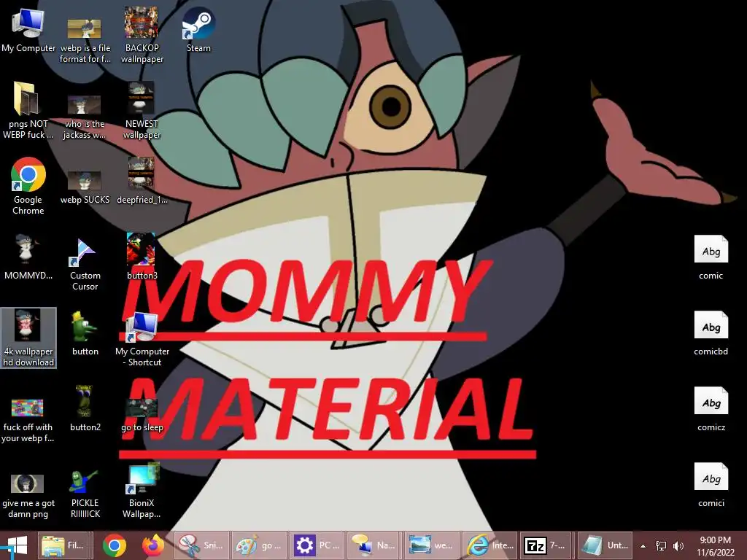Open the My Computer desktop icon
747x560 pixels.
[28, 31]
